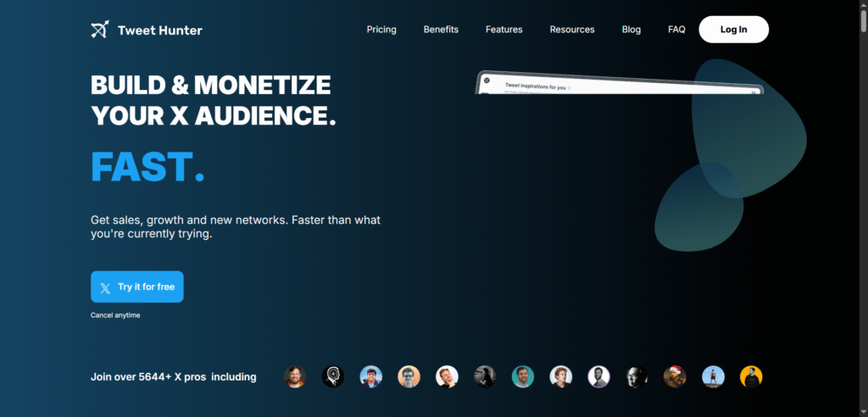
Task: Open the Features menu item
Action: [x=504, y=30]
